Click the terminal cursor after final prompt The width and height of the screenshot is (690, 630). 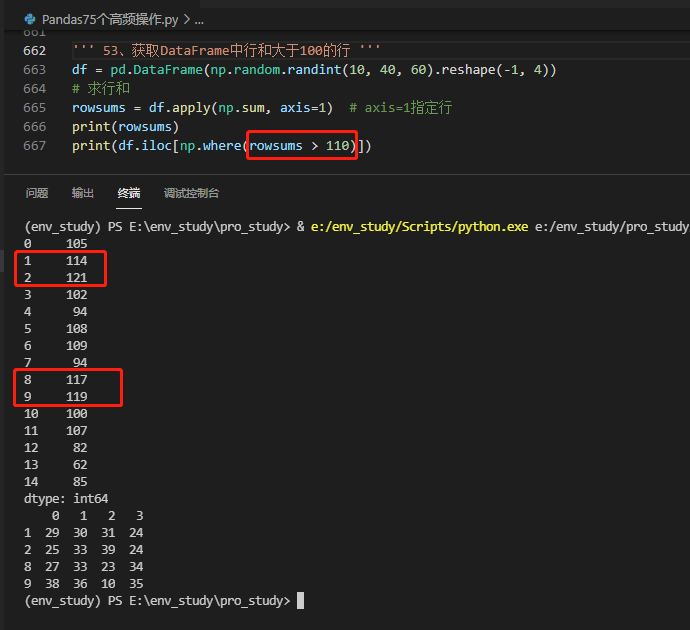301,601
